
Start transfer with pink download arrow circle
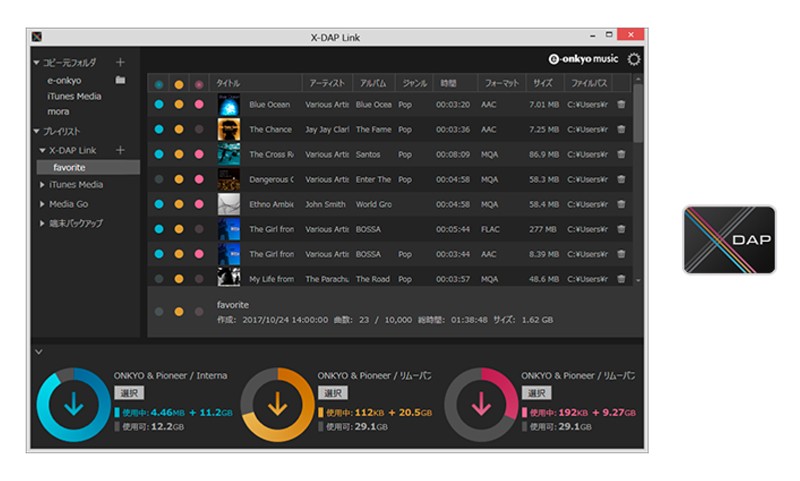click(x=481, y=404)
